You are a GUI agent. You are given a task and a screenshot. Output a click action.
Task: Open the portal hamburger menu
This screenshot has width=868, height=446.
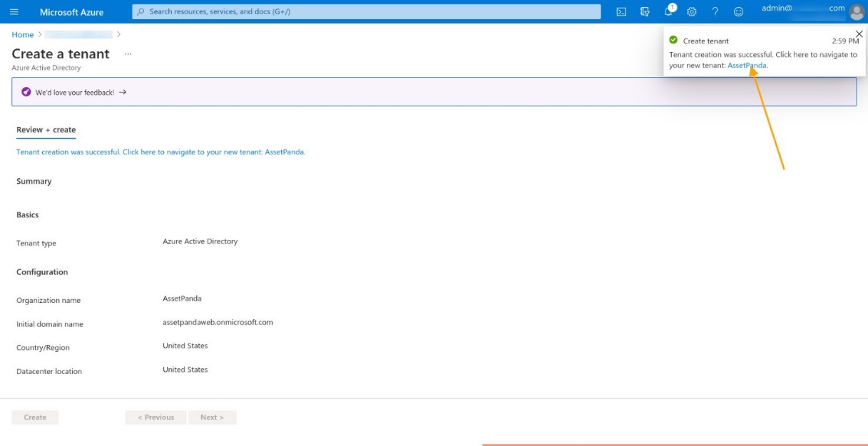(14, 12)
